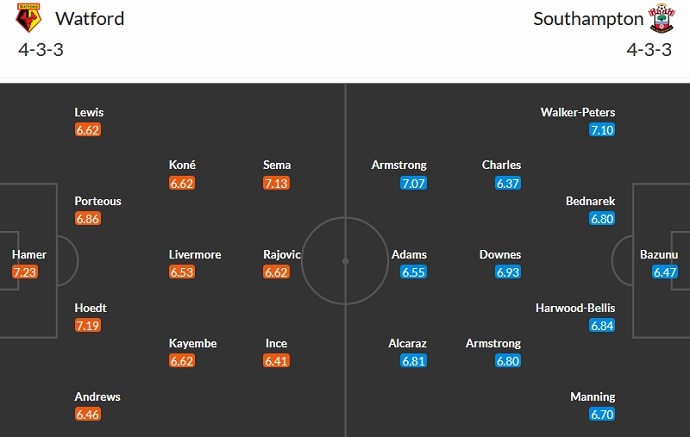Open the Rajovic player name
Viewport: 690px width, 437px height.
[x=282, y=254]
